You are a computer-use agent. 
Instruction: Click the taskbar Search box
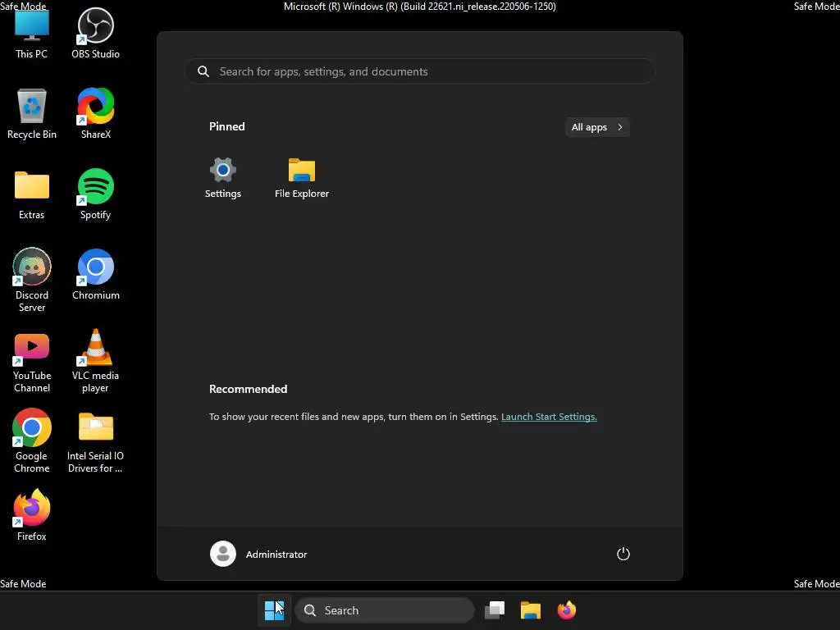pos(385,610)
